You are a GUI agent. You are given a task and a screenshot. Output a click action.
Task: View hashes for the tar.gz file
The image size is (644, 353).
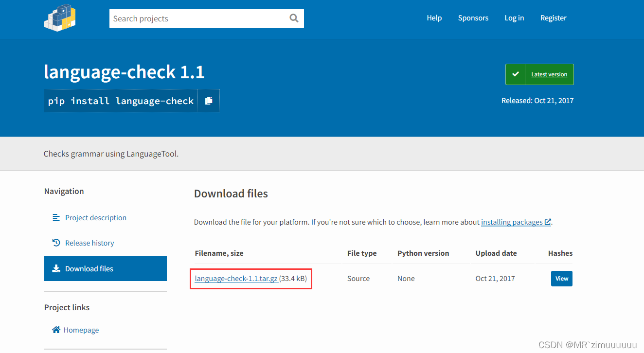(x=562, y=279)
